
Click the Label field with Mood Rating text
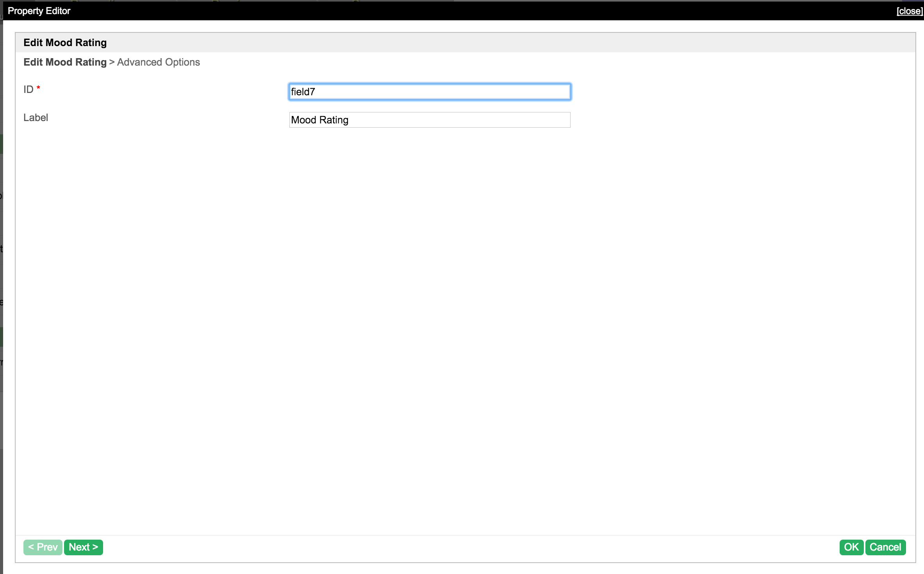point(430,120)
